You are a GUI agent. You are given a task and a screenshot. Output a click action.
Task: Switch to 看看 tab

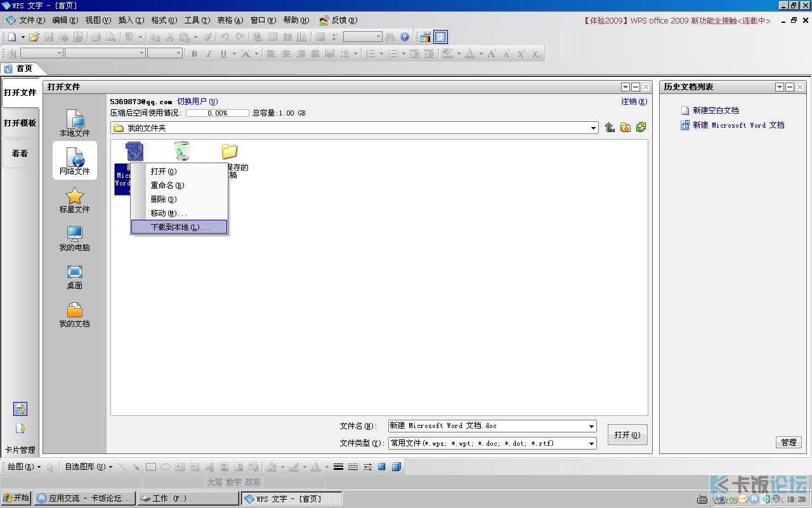pyautogui.click(x=20, y=154)
